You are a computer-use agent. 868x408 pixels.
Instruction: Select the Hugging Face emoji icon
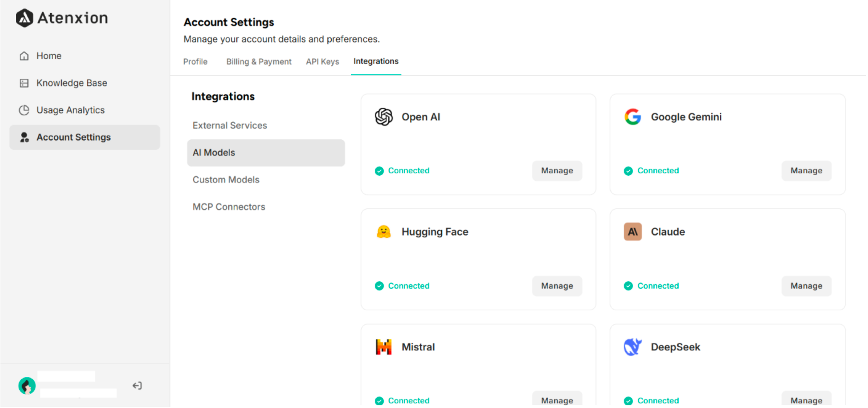pyautogui.click(x=384, y=232)
